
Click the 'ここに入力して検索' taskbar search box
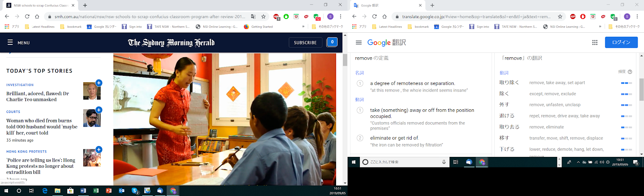[x=404, y=162]
